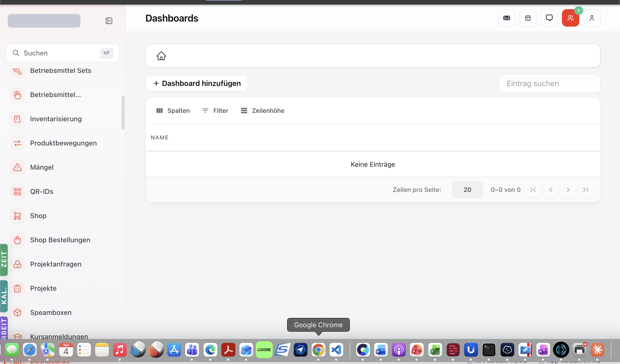Open Visual Studio Code in the Dock

click(336, 350)
